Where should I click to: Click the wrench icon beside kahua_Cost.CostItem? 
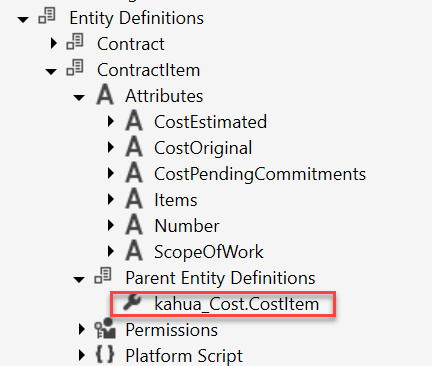click(x=133, y=303)
